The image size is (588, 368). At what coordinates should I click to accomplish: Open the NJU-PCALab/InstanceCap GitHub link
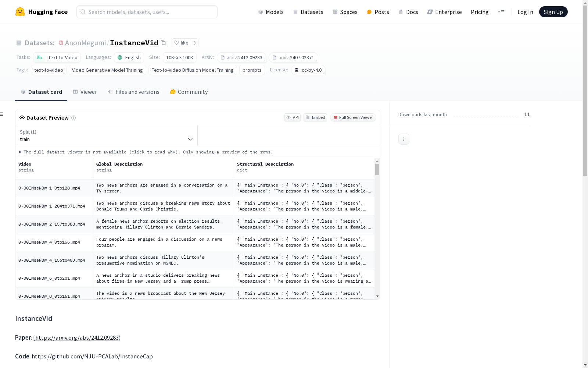click(92, 356)
